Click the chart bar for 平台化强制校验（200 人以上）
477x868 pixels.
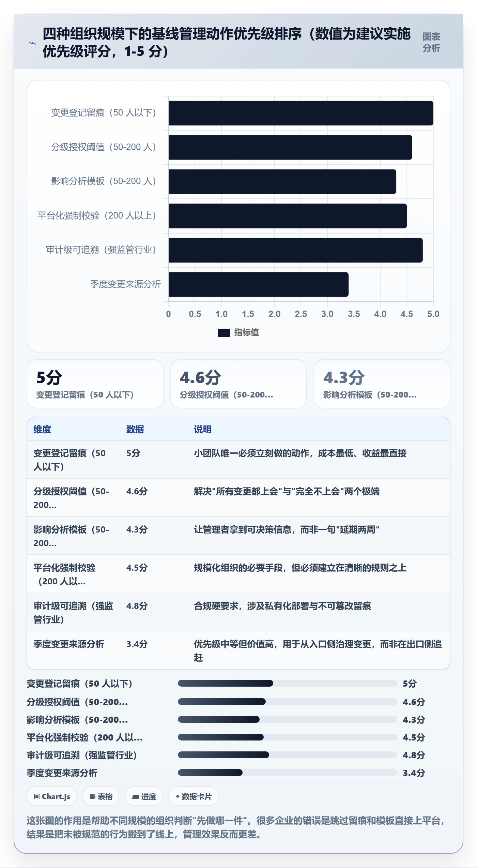288,216
